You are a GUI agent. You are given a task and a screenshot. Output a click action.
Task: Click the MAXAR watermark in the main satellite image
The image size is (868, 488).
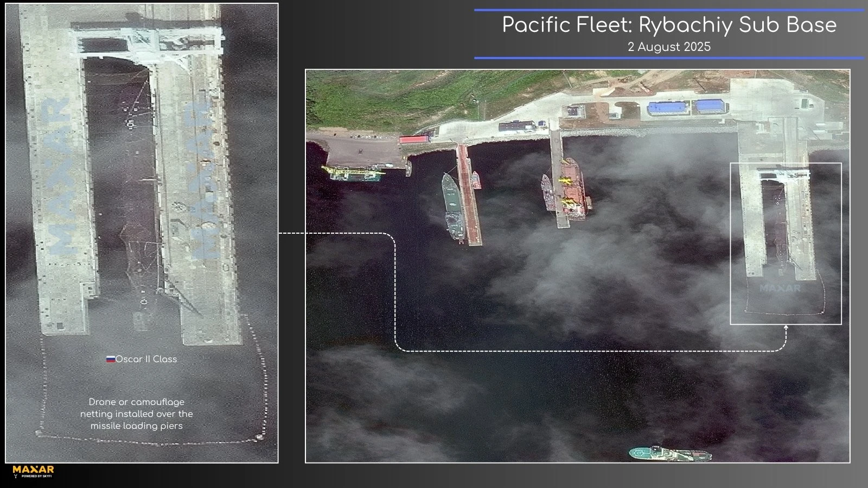point(780,288)
